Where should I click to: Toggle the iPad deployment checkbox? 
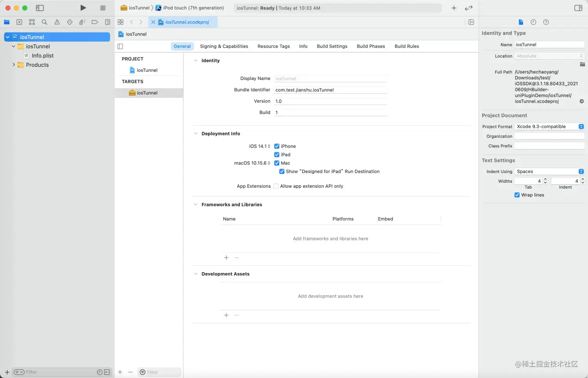277,154
